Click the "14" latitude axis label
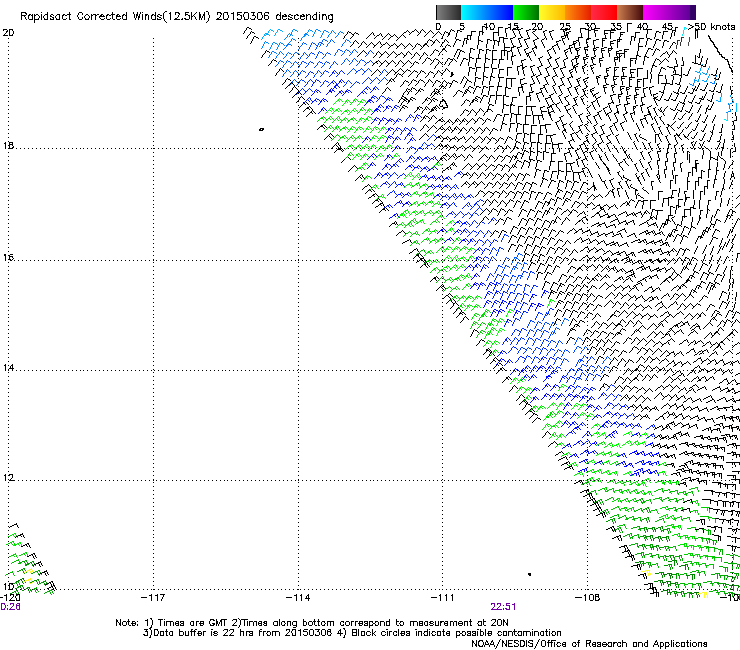This screenshot has width=740, height=650. pyautogui.click(x=8, y=367)
